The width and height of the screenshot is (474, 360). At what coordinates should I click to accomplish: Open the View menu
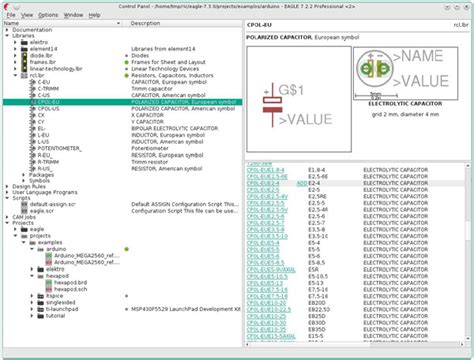(x=27, y=15)
